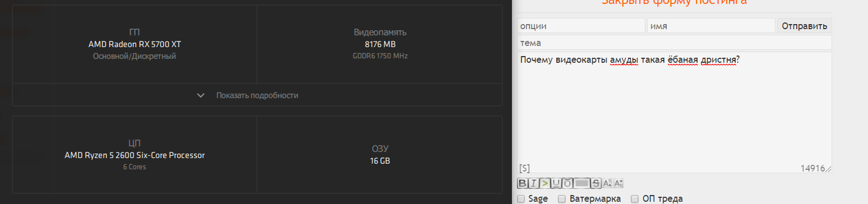The width and height of the screenshot is (868, 204).
Task: Focus the тема subject field
Action: 675,43
